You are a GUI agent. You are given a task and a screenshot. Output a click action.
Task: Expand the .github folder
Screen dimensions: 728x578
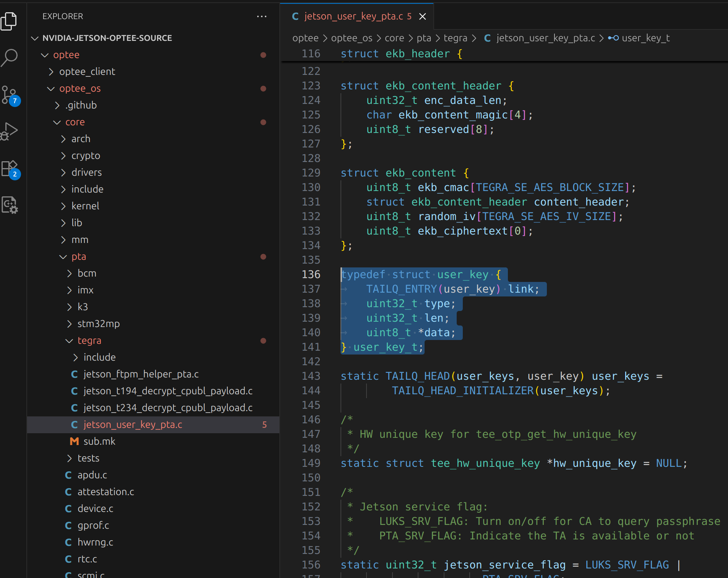pyautogui.click(x=57, y=105)
